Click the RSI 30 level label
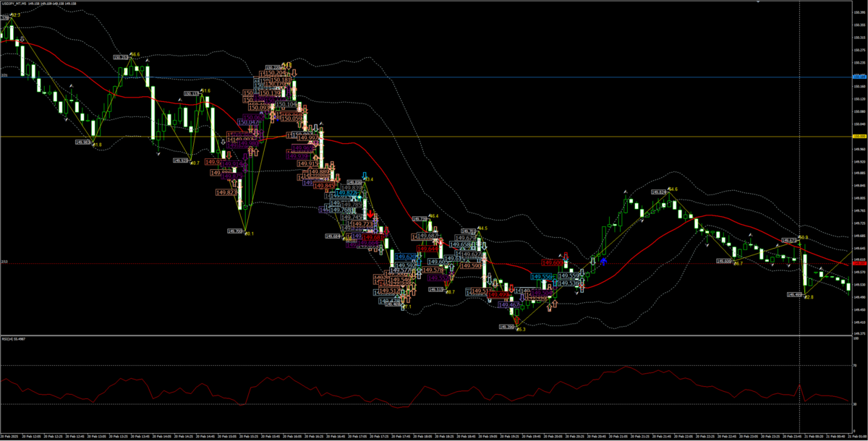The image size is (868, 441). (x=856, y=403)
